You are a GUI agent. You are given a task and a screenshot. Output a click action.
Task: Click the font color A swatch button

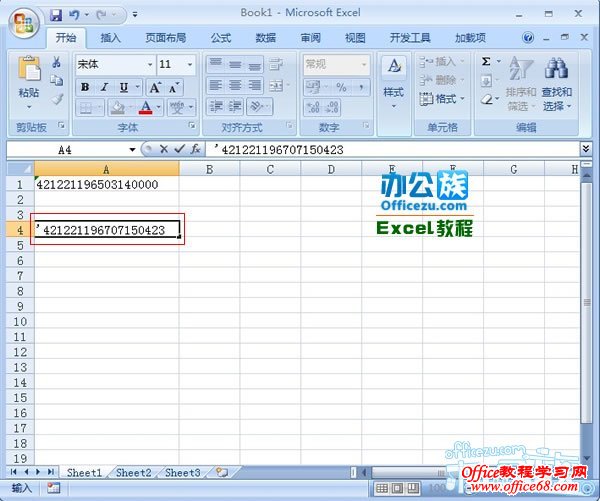[145, 107]
